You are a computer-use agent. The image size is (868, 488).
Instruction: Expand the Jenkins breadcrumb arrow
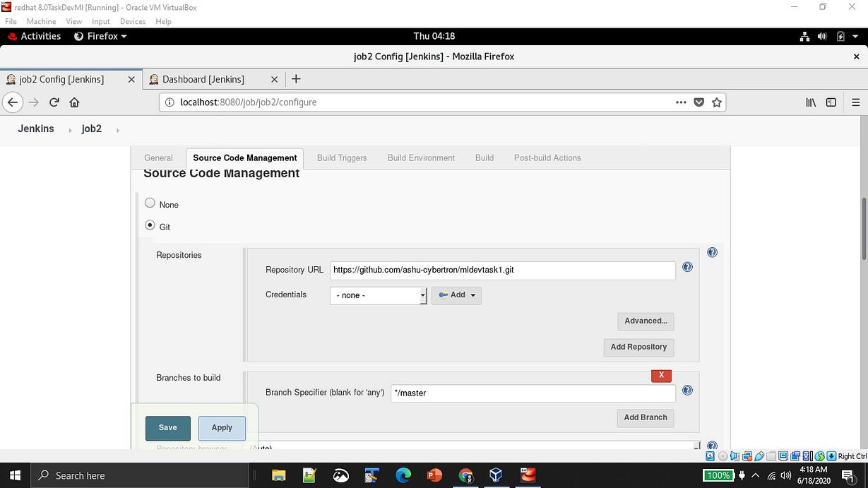[70, 130]
